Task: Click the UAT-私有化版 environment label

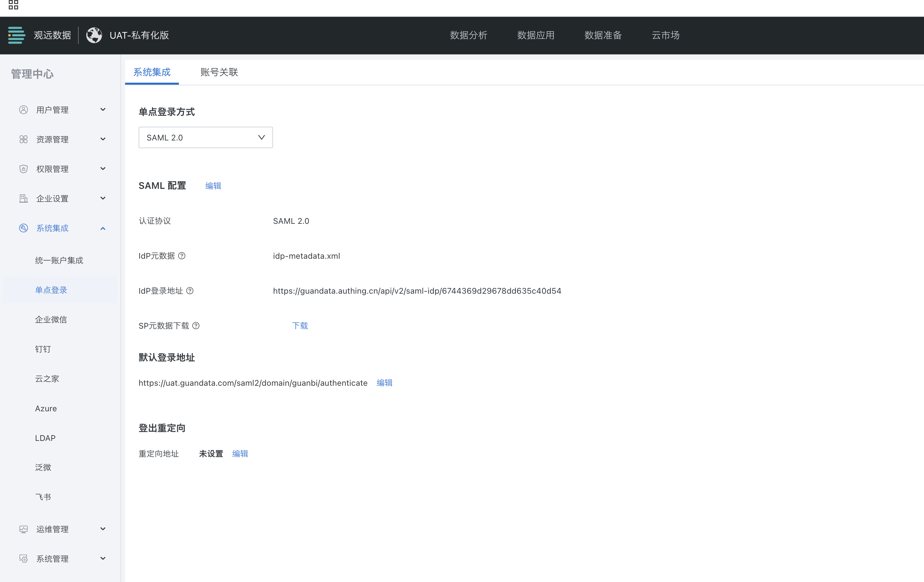Action: coord(139,35)
